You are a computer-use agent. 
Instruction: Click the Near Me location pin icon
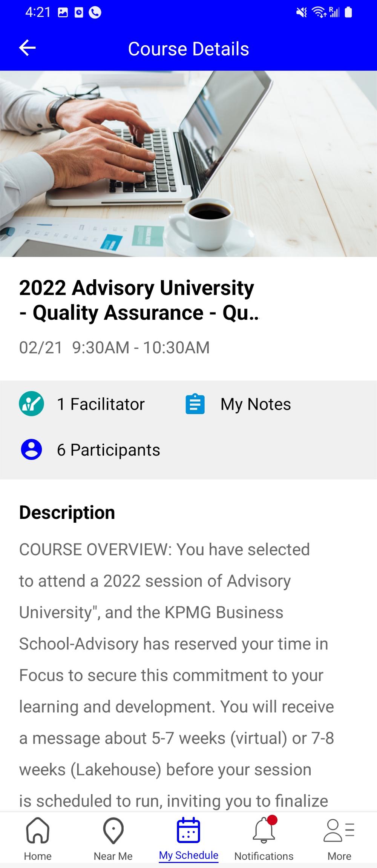click(x=113, y=830)
